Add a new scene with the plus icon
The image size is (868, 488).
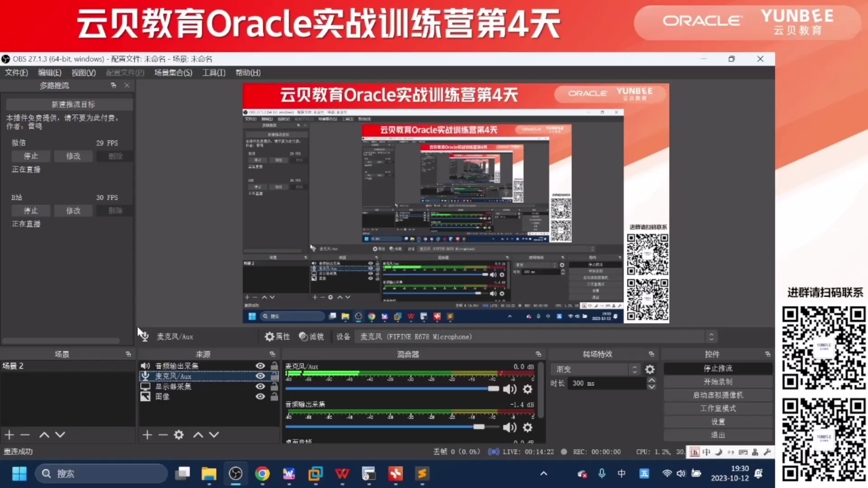(9, 435)
